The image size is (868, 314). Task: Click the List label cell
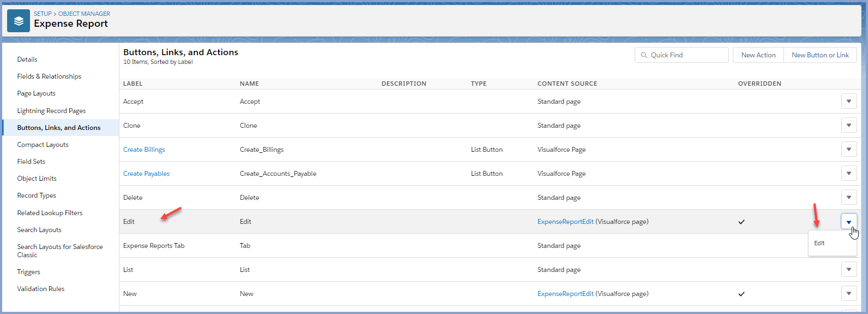(128, 270)
